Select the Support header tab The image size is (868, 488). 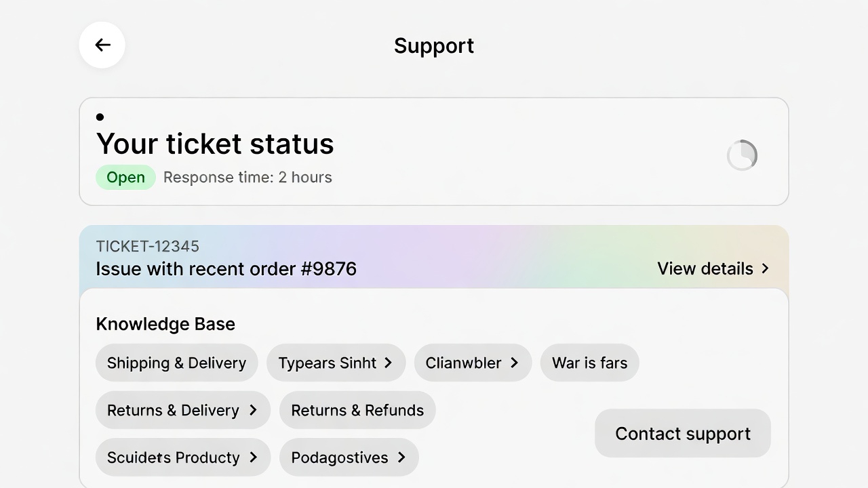(433, 45)
